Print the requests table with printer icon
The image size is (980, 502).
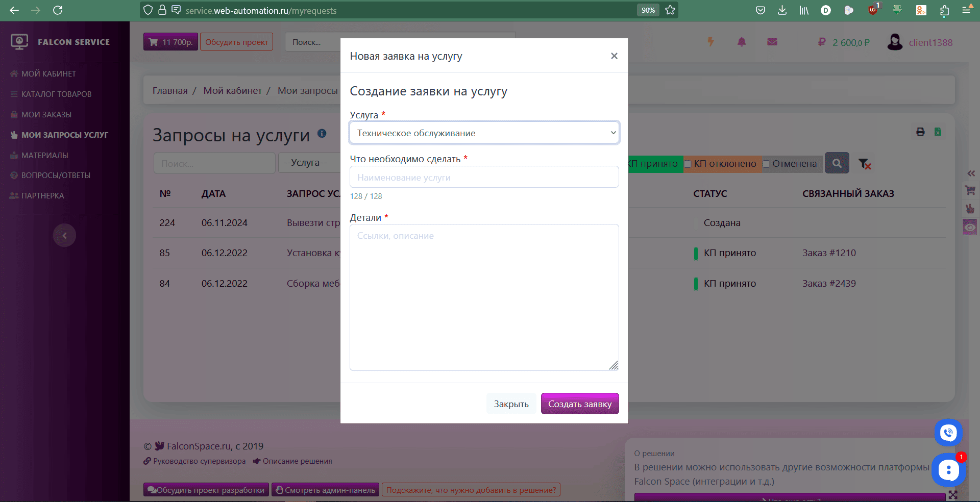920,132
